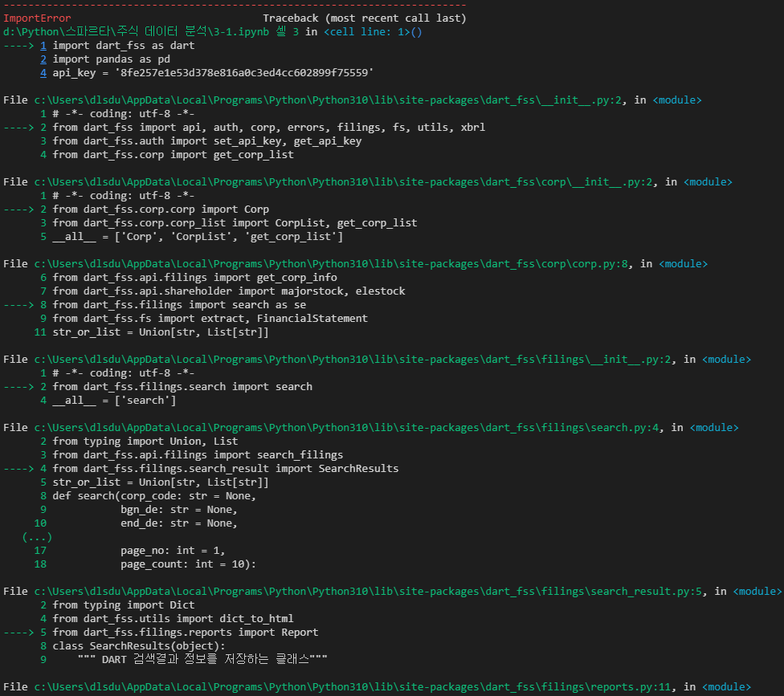The width and height of the screenshot is (784, 696).
Task: Click 'from dart_fss.filings.search import search' line
Action: (x=182, y=387)
